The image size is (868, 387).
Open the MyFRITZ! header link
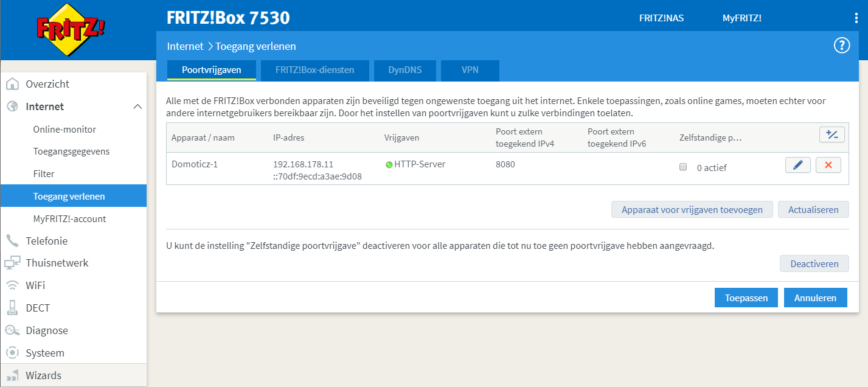(x=741, y=18)
